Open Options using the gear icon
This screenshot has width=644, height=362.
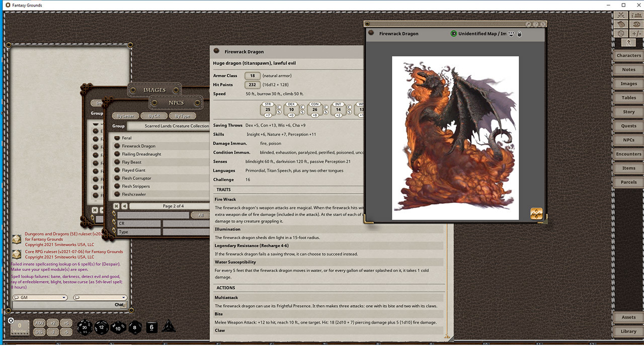(621, 33)
